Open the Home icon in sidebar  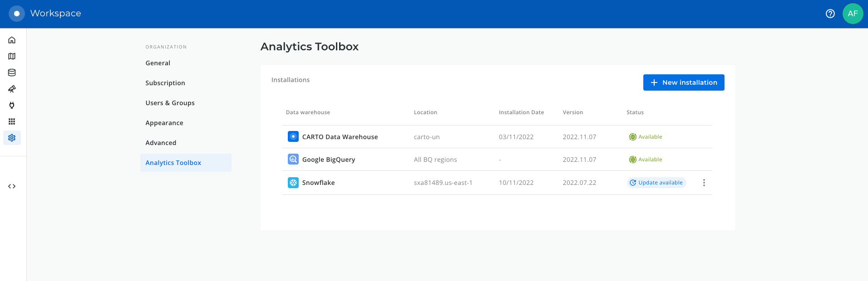[x=12, y=40]
